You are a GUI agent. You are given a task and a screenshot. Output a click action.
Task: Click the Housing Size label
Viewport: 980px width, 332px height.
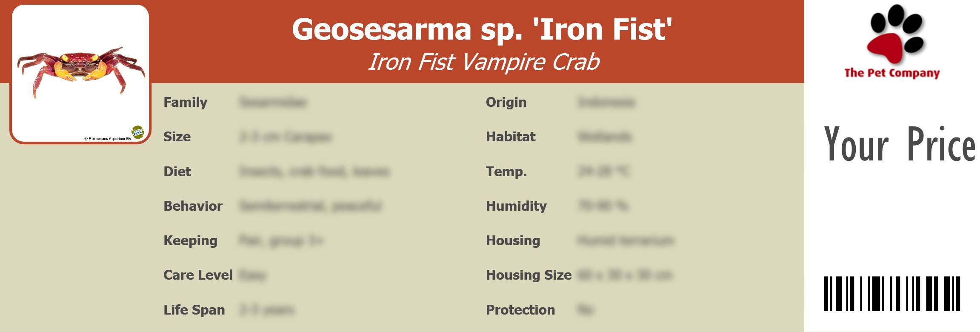[529, 275]
